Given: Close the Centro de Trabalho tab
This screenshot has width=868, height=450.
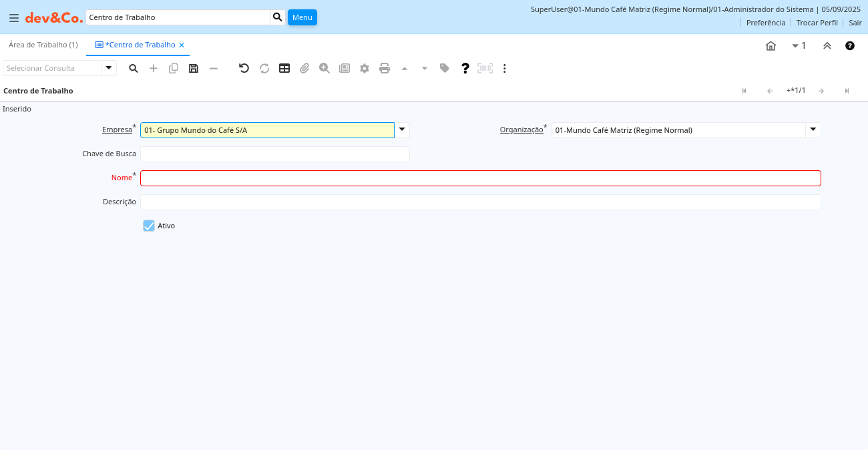Looking at the screenshot, I should pos(182,45).
